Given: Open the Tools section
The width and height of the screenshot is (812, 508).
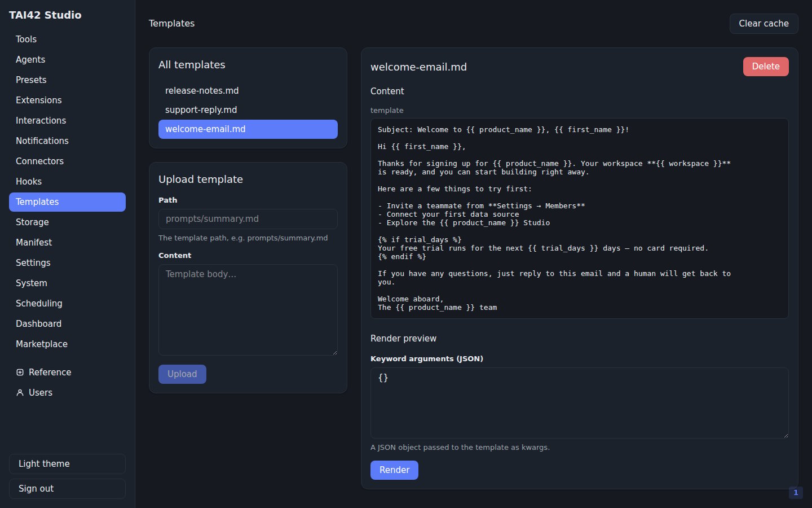Looking at the screenshot, I should pos(67,40).
